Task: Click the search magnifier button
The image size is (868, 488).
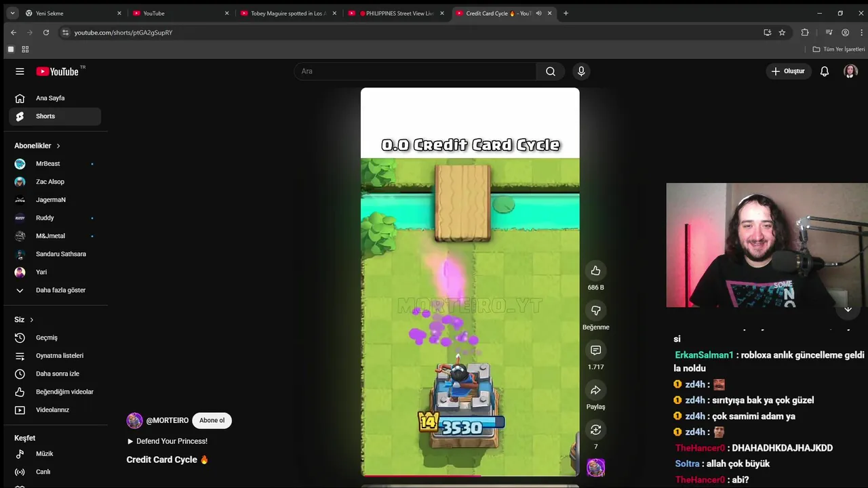Action: [551, 71]
